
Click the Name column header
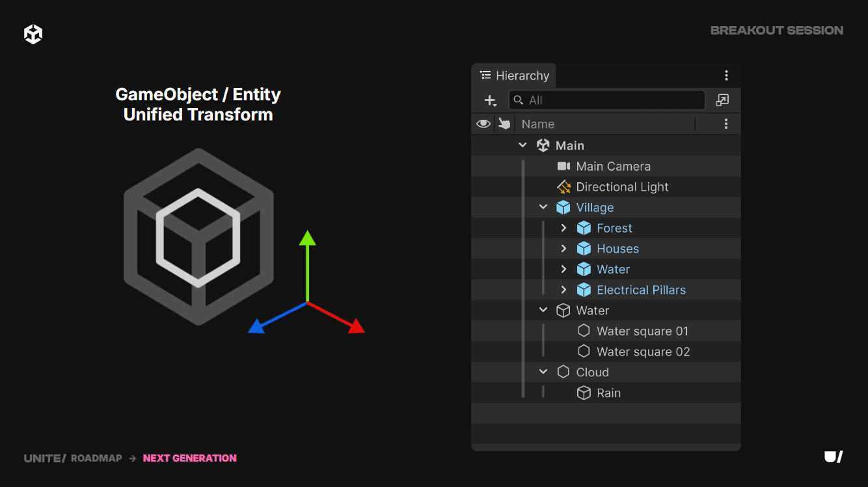pyautogui.click(x=538, y=124)
